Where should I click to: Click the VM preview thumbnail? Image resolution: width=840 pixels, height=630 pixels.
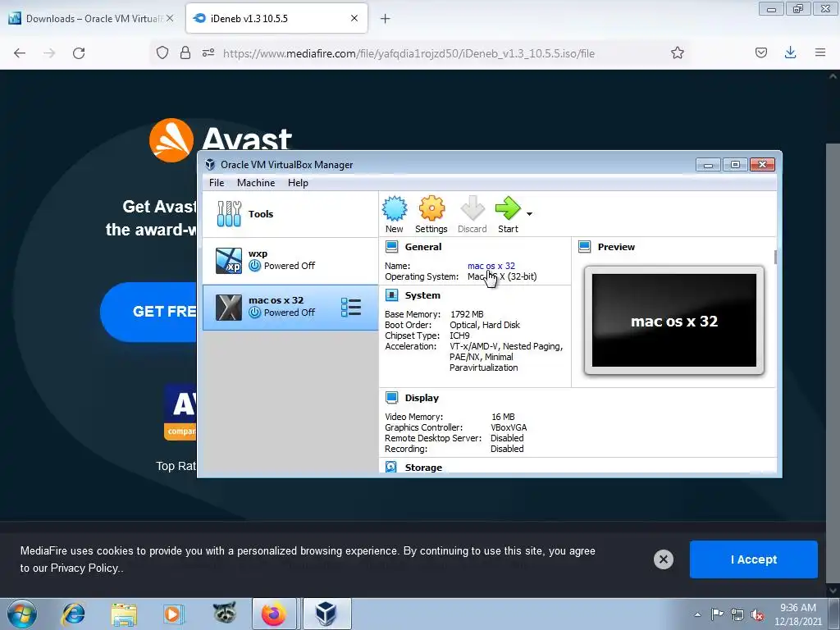pos(674,321)
